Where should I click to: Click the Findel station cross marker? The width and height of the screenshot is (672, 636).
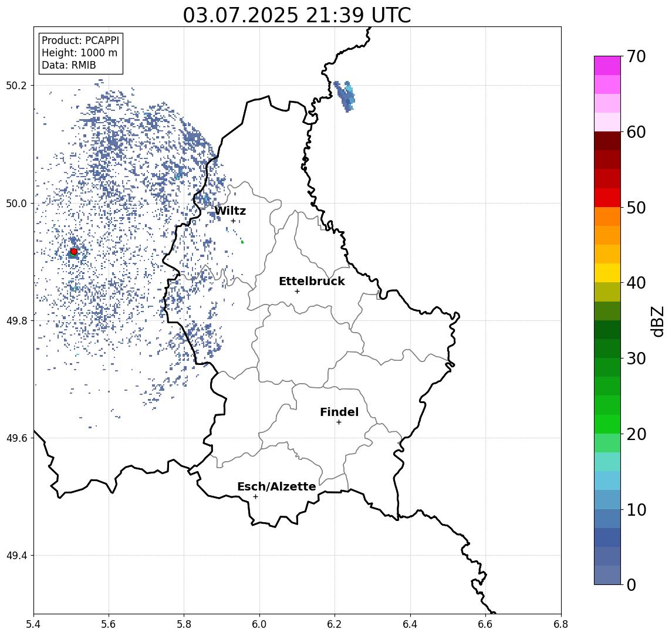[x=339, y=422]
